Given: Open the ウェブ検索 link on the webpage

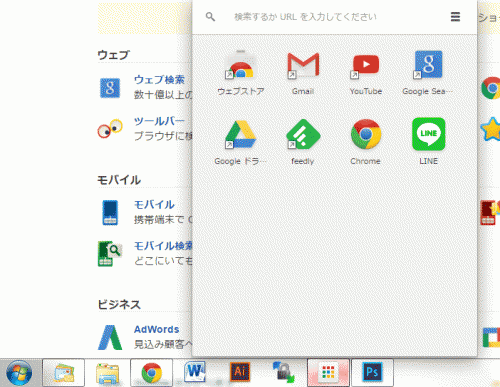Looking at the screenshot, I should [159, 80].
